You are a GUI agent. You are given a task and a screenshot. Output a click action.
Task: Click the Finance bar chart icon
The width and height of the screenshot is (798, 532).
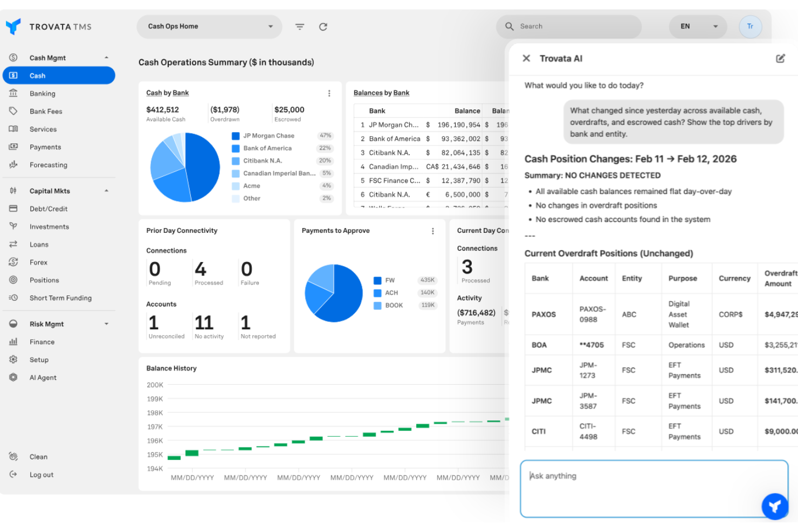tap(13, 342)
